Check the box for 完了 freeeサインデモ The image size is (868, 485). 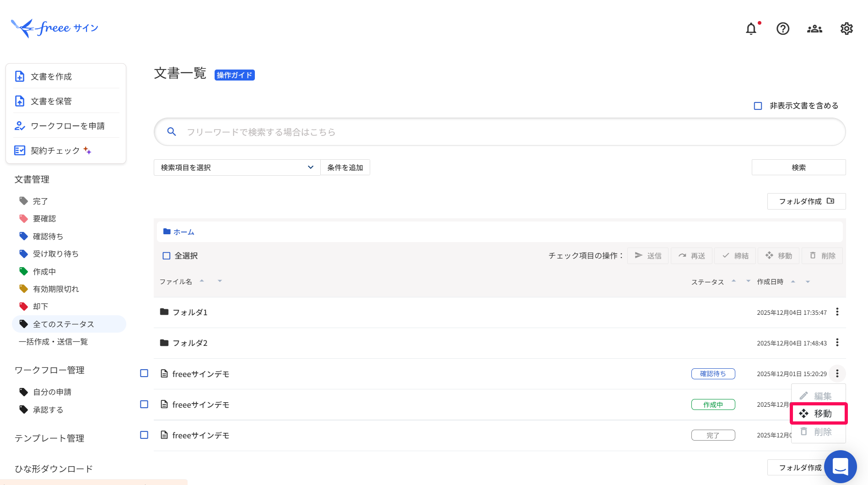(144, 435)
